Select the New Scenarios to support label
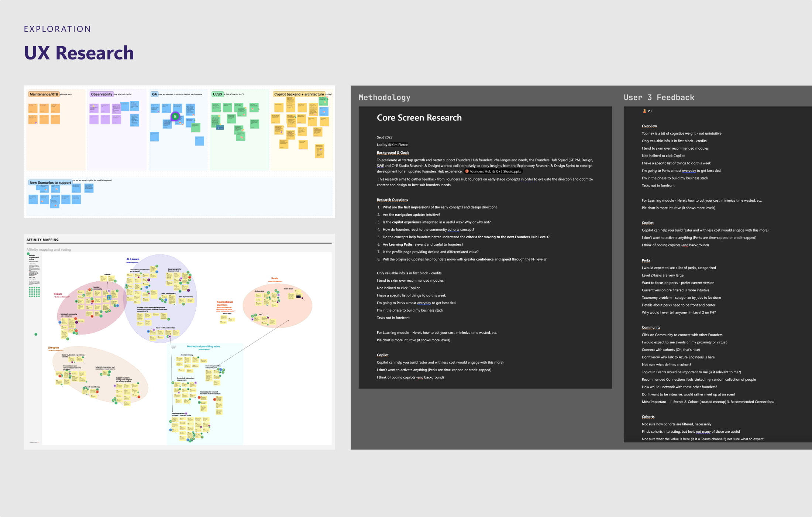 [50, 182]
